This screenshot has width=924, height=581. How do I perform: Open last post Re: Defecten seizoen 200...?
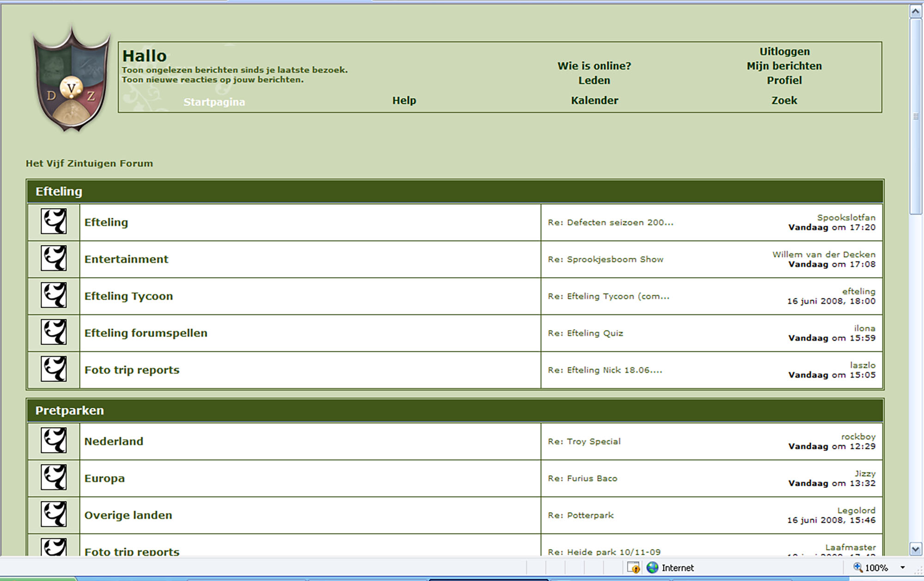click(x=610, y=222)
